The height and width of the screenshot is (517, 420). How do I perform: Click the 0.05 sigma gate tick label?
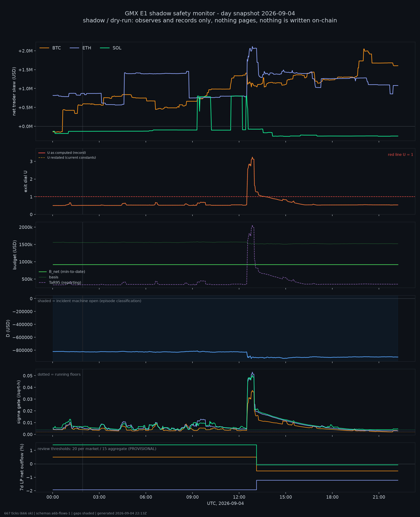tap(28, 376)
